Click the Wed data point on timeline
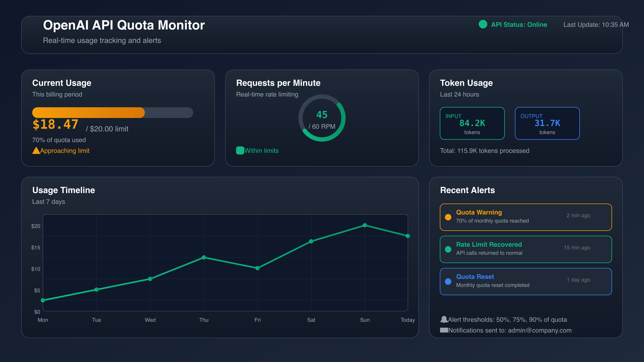This screenshot has height=362, width=644. pos(150,279)
